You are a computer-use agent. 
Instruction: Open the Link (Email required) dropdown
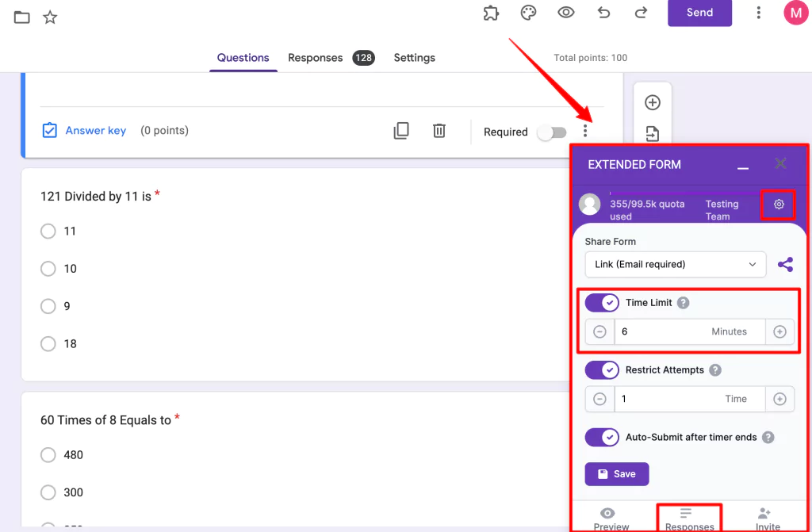coord(675,264)
